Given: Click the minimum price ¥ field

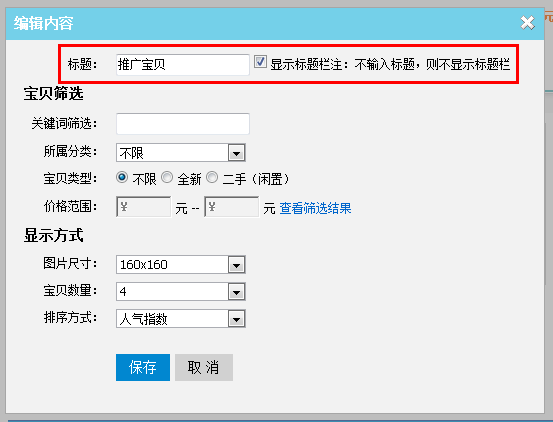Looking at the screenshot, I should (x=144, y=207).
